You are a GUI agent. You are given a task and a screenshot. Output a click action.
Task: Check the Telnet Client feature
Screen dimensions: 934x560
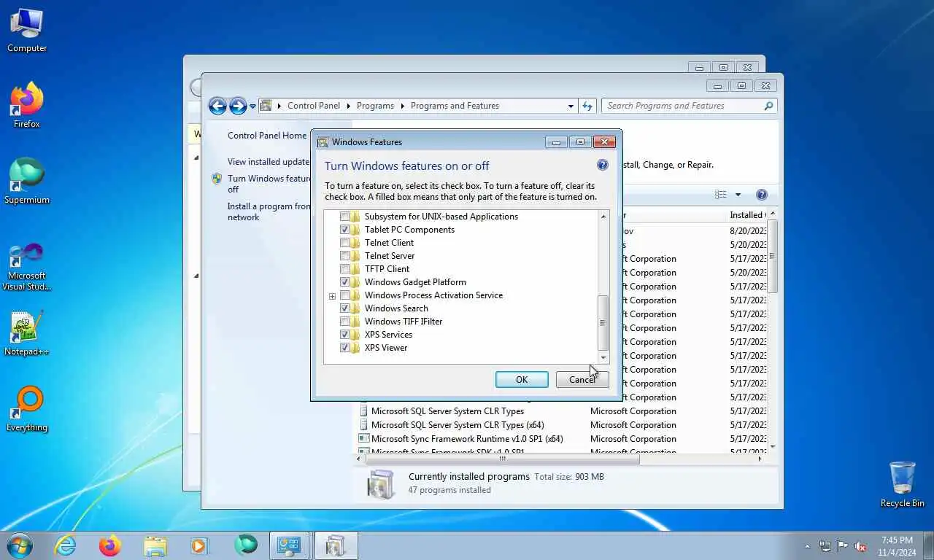345,243
